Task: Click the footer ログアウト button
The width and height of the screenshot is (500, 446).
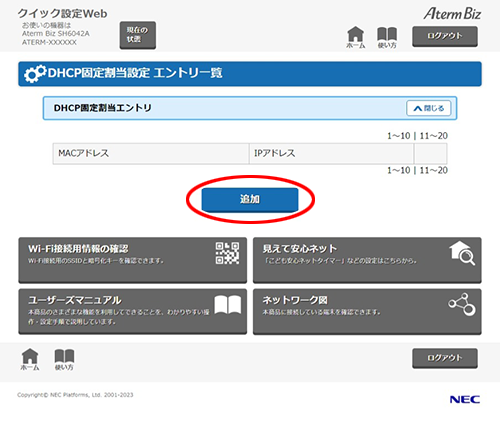Action: [445, 358]
